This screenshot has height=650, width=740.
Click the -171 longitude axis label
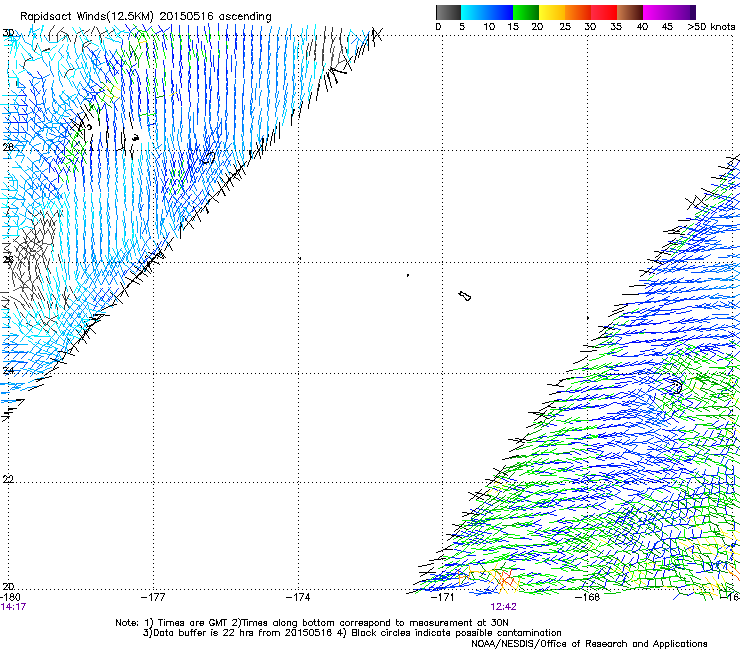pos(443,597)
